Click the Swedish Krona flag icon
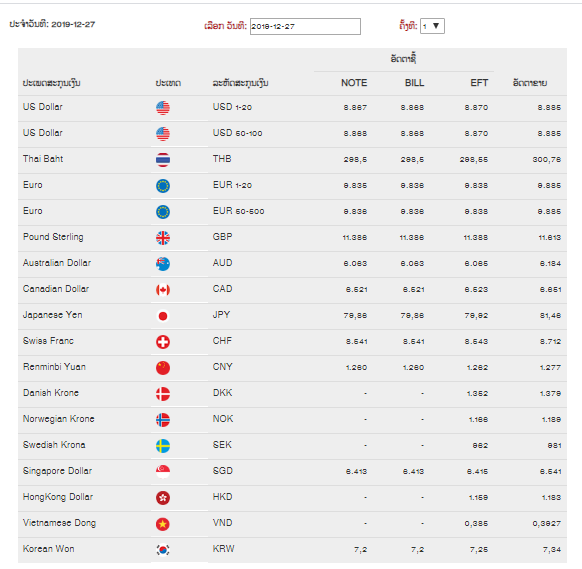 click(163, 446)
